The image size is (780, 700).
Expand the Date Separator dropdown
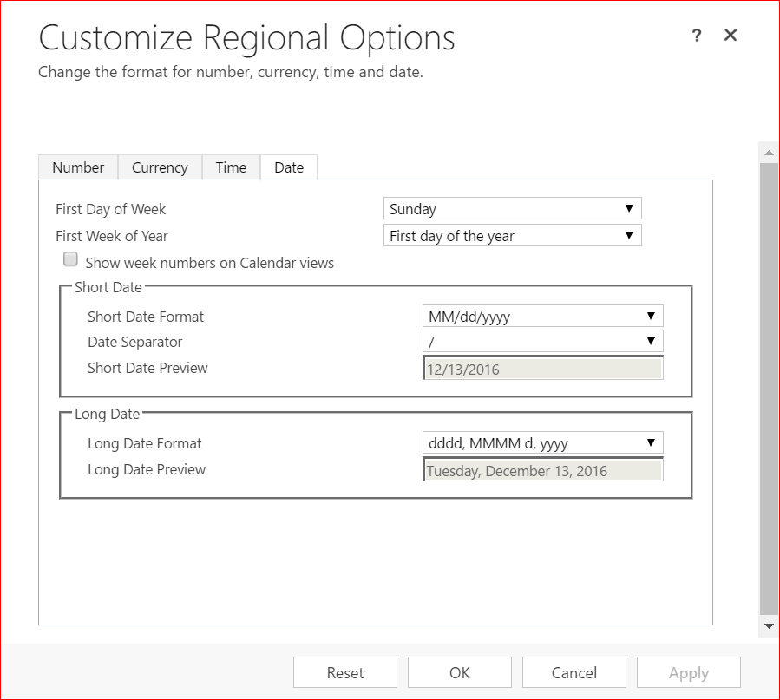pos(542,342)
